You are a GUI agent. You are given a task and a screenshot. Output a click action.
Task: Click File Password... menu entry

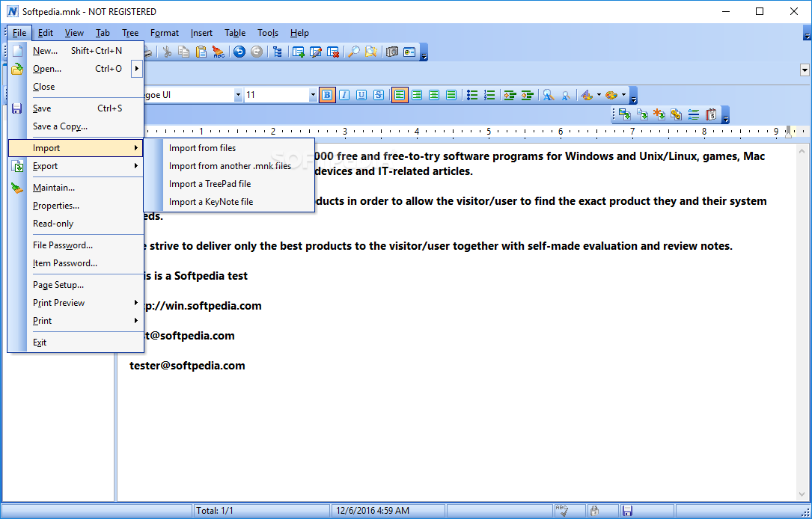[x=76, y=245]
